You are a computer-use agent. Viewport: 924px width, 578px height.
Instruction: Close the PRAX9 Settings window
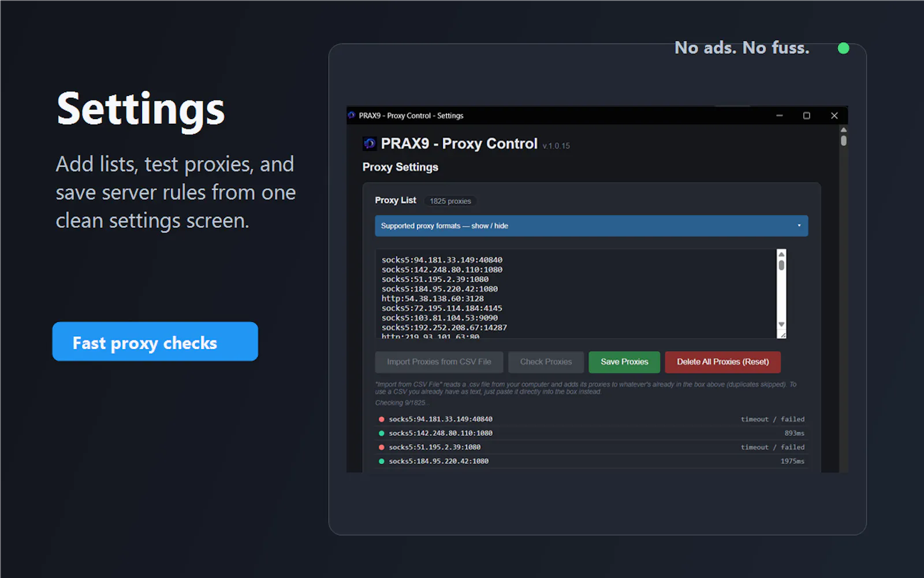tap(834, 116)
